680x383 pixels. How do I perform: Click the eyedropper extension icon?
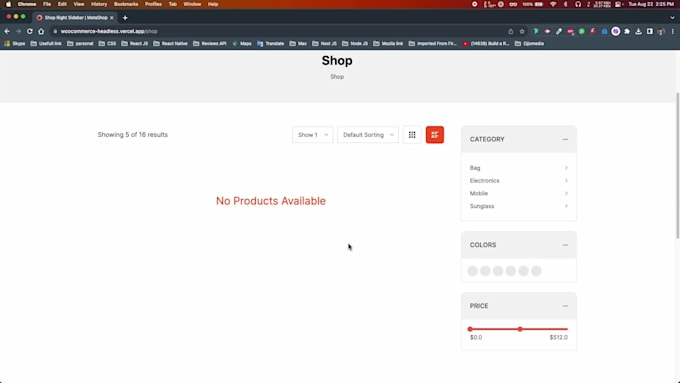[x=559, y=31]
